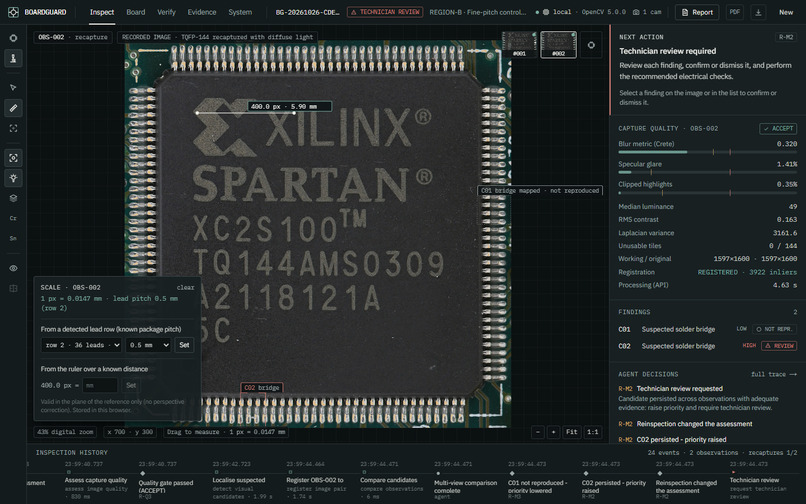Open the System tab
The width and height of the screenshot is (806, 504).
point(240,12)
